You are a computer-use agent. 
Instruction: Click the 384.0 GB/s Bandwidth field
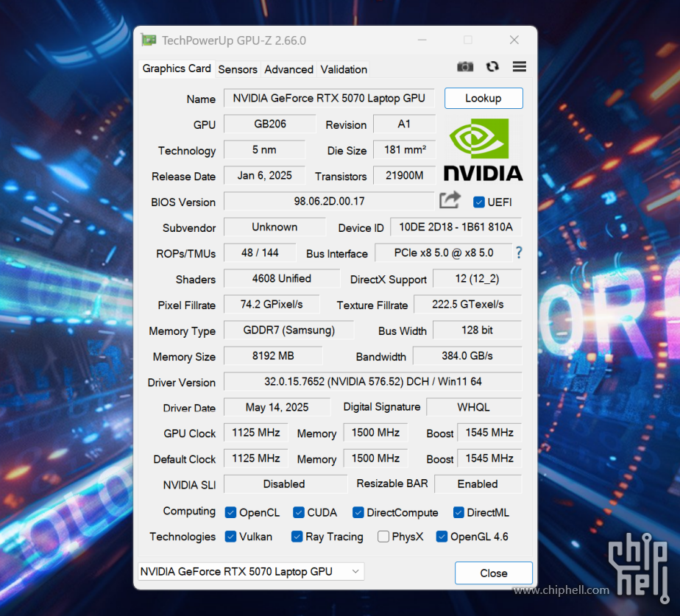click(x=467, y=355)
